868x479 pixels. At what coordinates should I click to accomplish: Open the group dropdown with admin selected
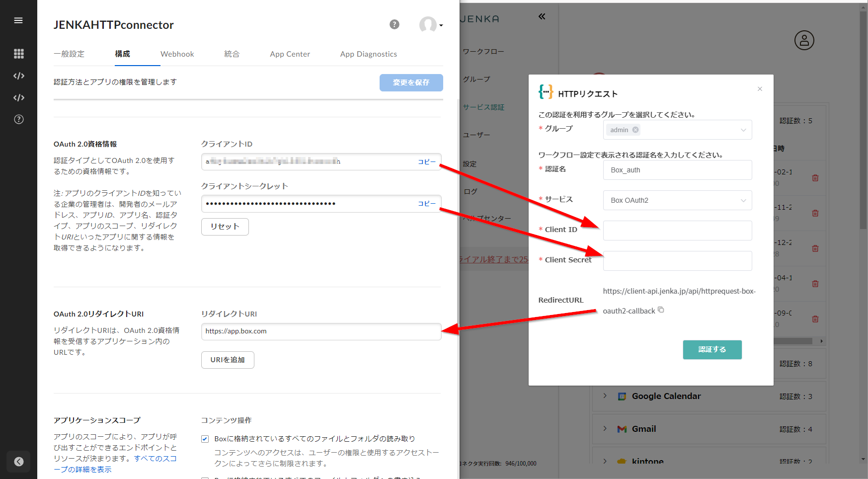677,130
